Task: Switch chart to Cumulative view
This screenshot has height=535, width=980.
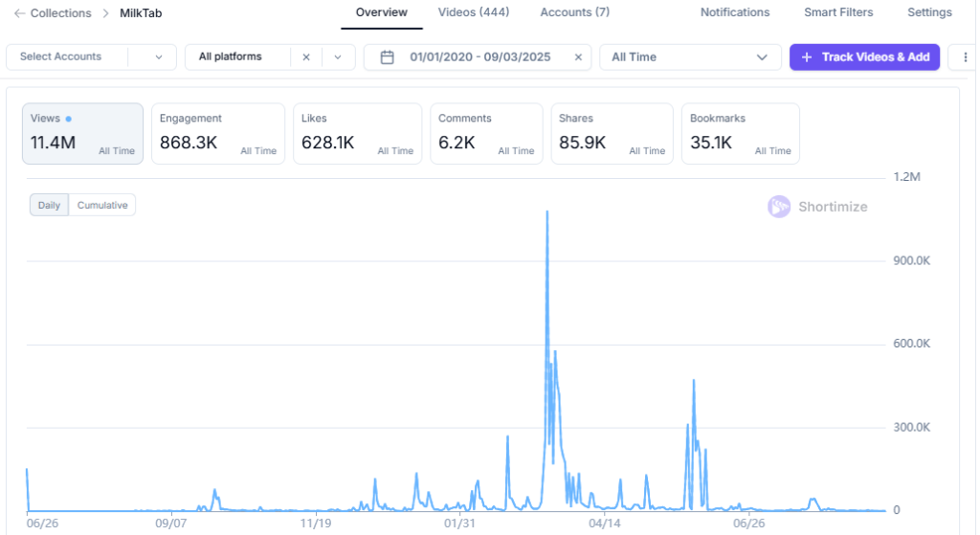Action: click(x=102, y=206)
